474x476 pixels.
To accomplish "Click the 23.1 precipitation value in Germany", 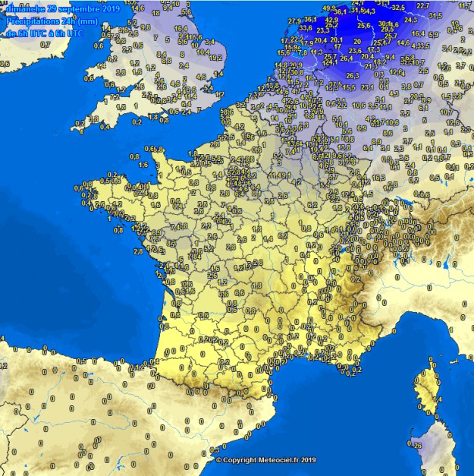I will (367, 87).
